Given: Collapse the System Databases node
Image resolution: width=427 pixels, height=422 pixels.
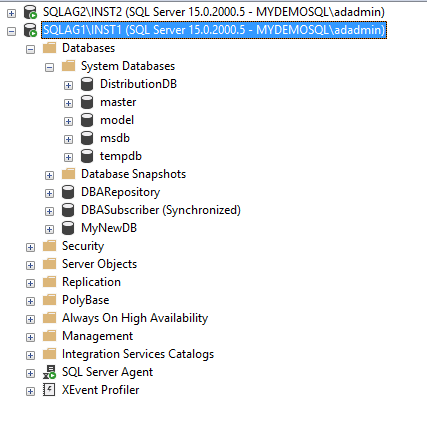Looking at the screenshot, I should [x=49, y=67].
